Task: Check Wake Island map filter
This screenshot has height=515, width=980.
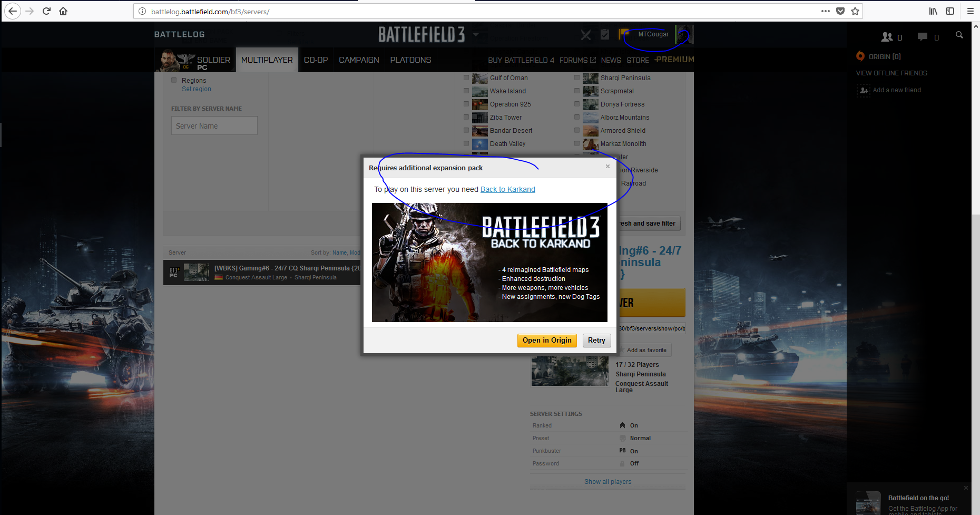Action: click(x=466, y=91)
